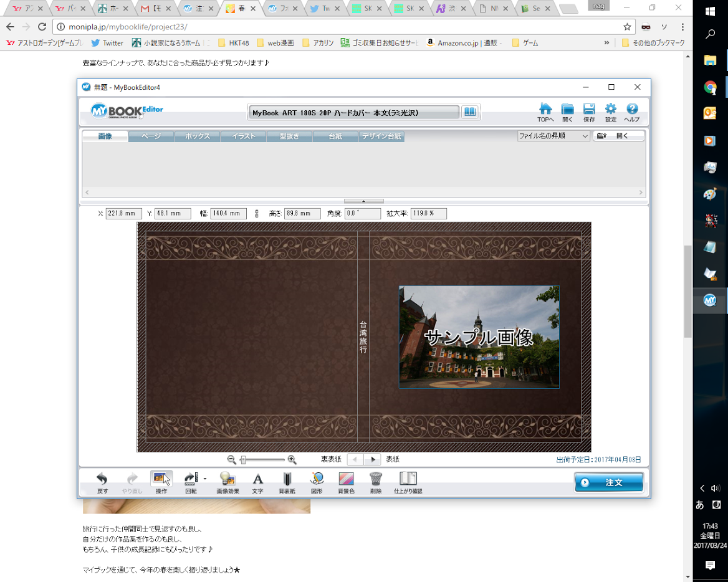
Task: Click the 戻す undo icon
Action: [102, 479]
